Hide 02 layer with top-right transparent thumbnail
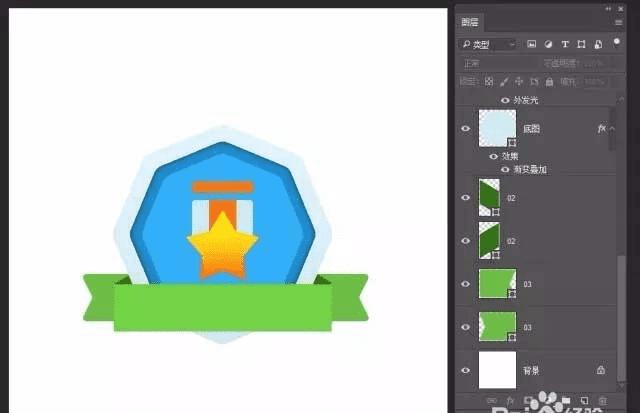Screen dimensions: 640x413 point(466,198)
